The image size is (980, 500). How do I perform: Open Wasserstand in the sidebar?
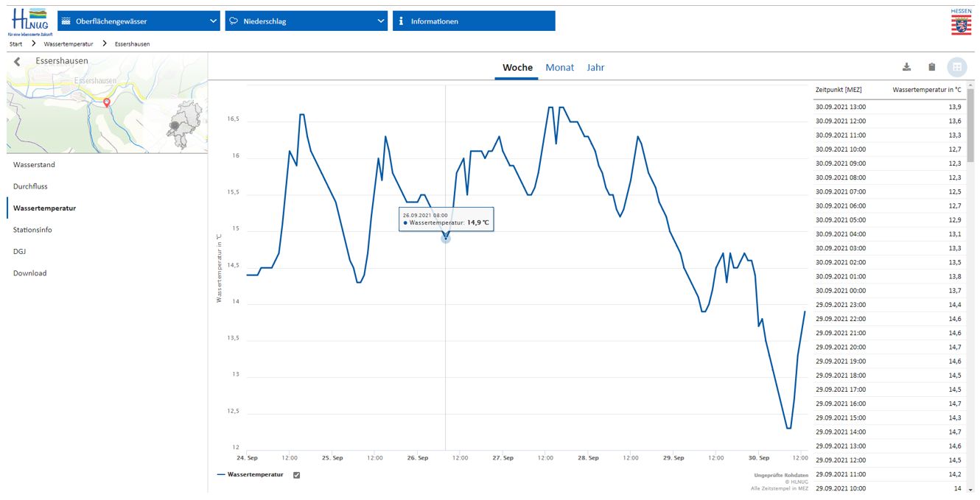tap(34, 165)
